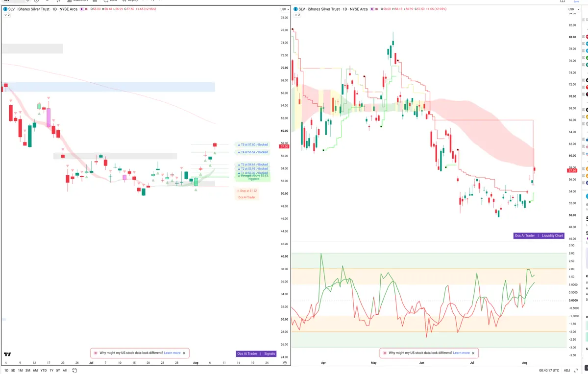Select the 5D date range
Screen dimensions: 588x374
[x=13, y=371]
